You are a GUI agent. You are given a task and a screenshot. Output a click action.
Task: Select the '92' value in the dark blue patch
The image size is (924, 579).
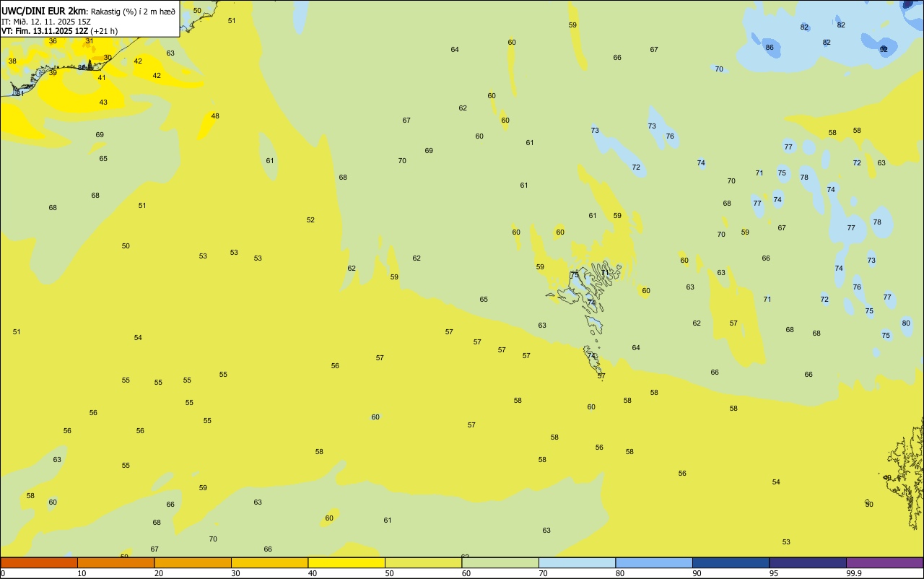(884, 49)
